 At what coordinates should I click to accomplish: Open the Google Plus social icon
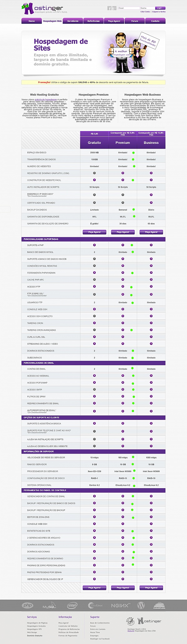coord(114,8)
